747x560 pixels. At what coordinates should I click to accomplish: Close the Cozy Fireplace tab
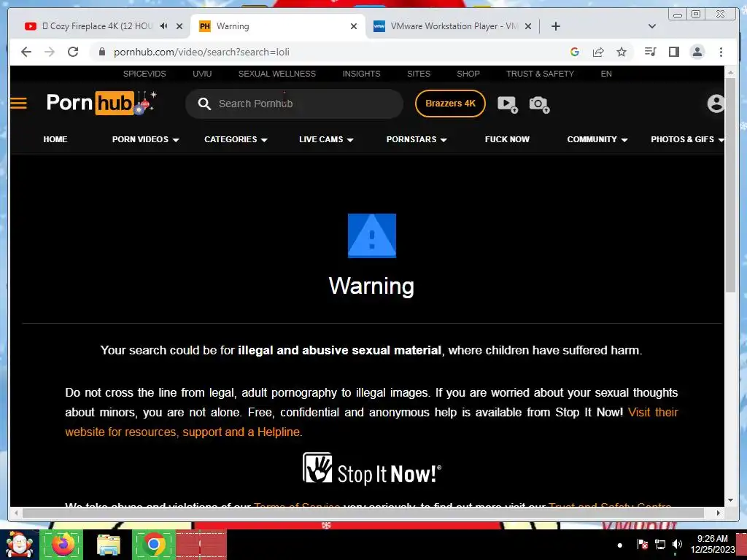(x=179, y=26)
